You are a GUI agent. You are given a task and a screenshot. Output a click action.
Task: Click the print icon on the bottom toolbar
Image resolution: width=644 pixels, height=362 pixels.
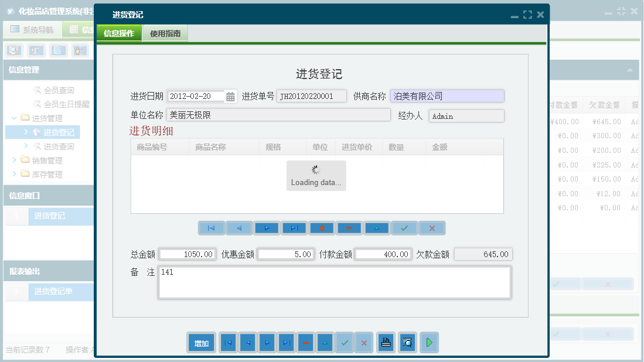(x=386, y=342)
